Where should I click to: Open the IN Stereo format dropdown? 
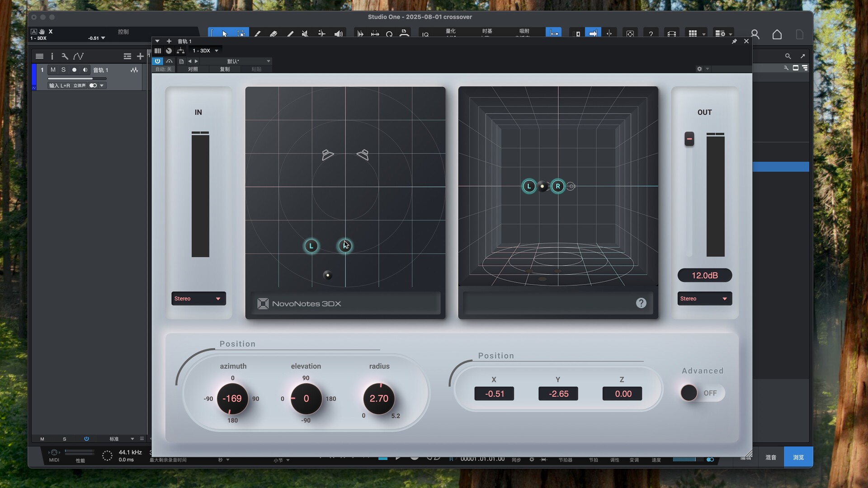(198, 299)
